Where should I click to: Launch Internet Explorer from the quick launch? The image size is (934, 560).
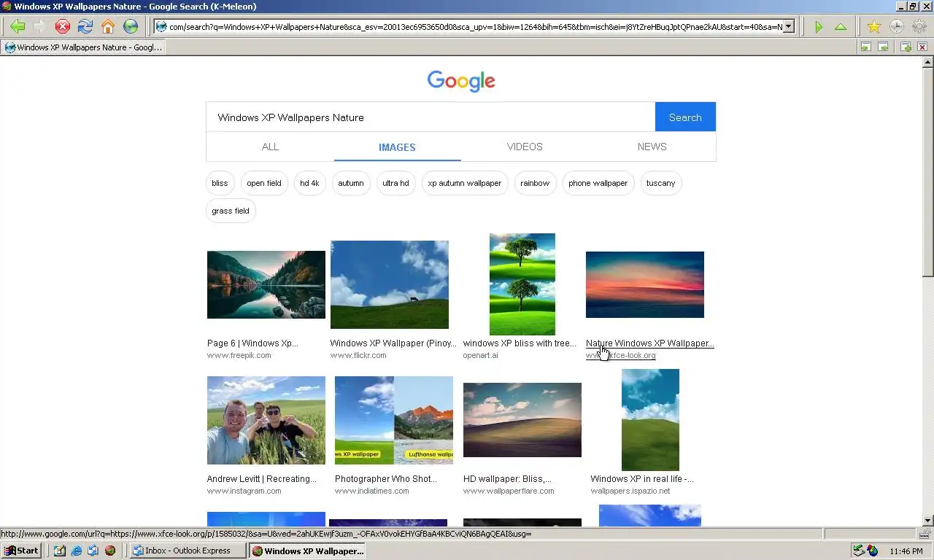[76, 551]
